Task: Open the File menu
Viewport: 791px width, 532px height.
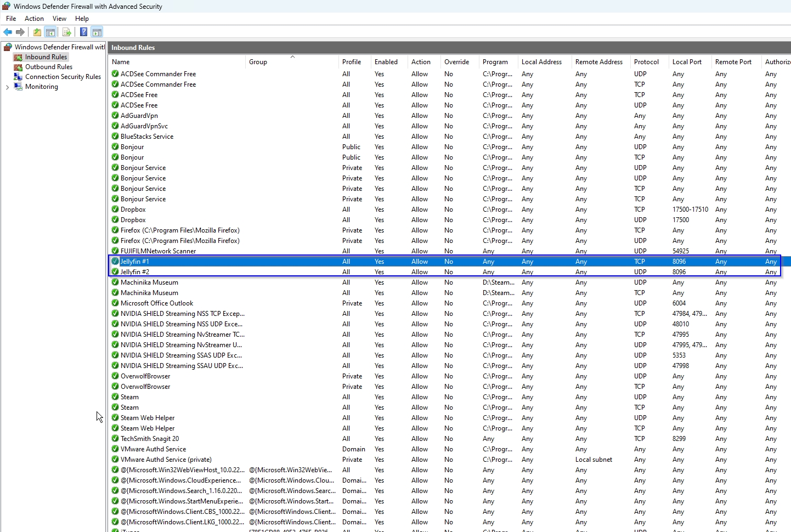Action: tap(11, 19)
